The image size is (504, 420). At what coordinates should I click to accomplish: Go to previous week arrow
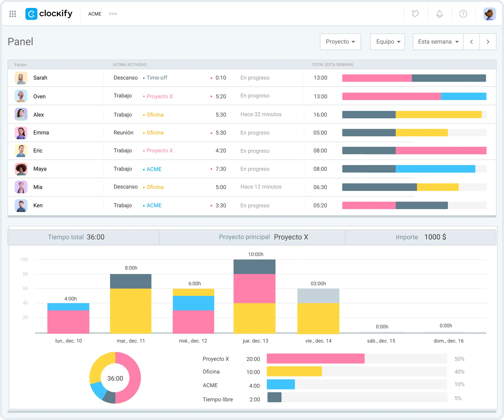click(x=472, y=42)
